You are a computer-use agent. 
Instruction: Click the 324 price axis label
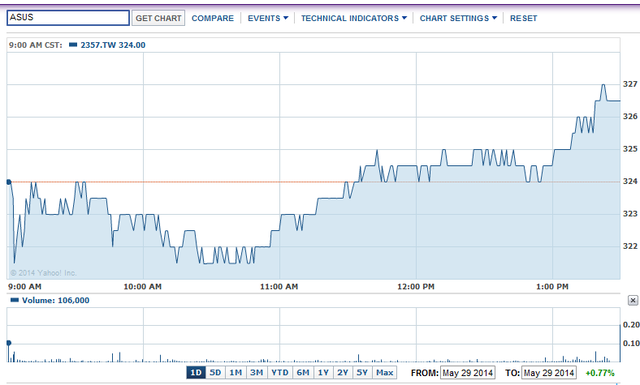coord(630,181)
